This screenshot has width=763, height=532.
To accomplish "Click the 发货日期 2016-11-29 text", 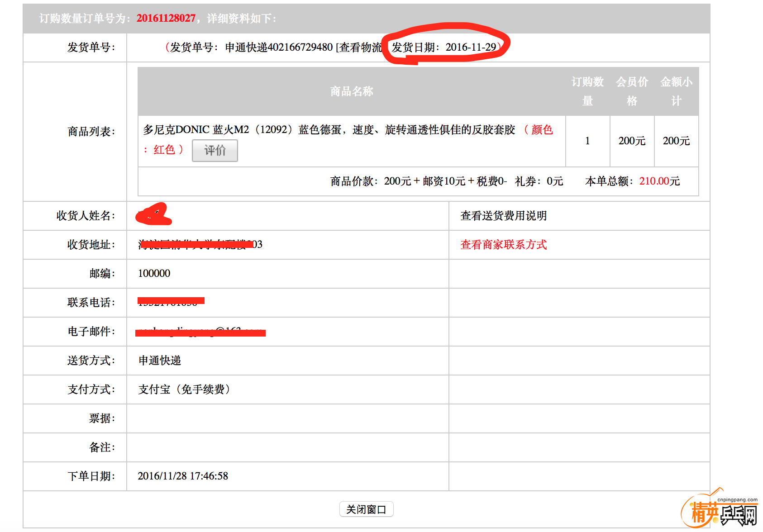I will [444, 47].
